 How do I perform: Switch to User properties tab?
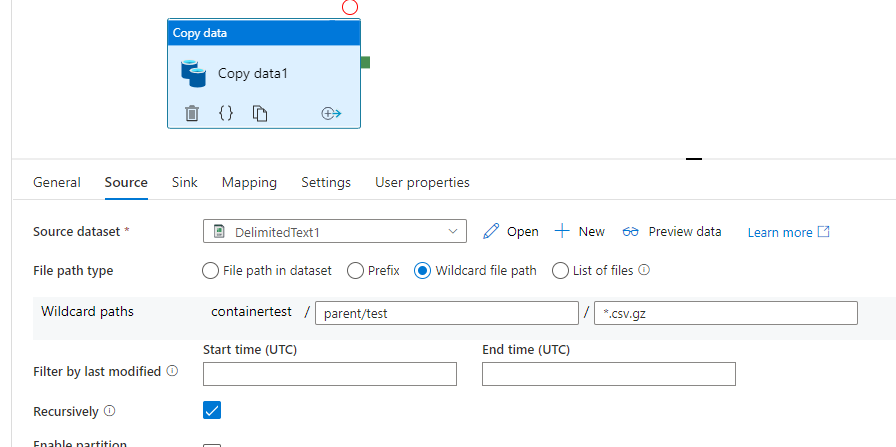(422, 182)
